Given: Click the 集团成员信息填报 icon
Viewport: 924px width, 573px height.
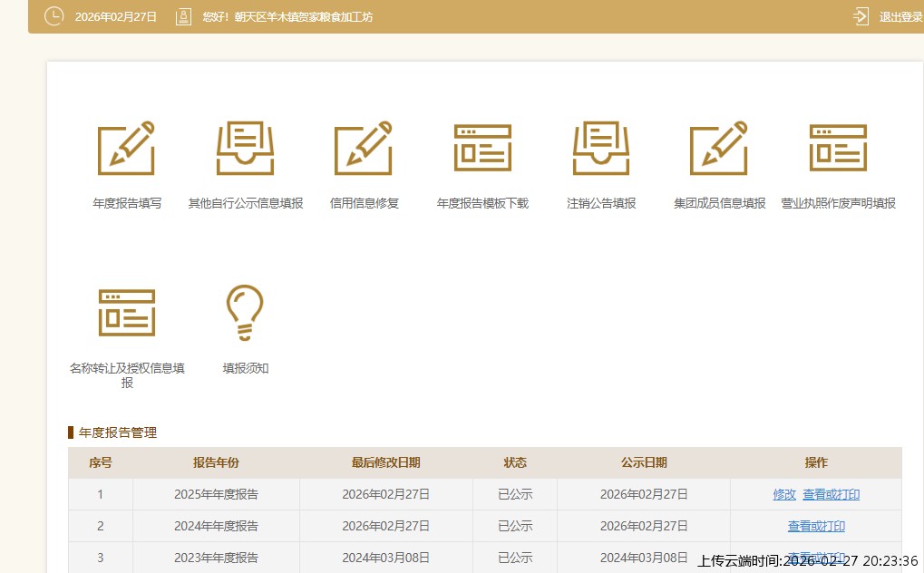Looking at the screenshot, I should click(719, 148).
